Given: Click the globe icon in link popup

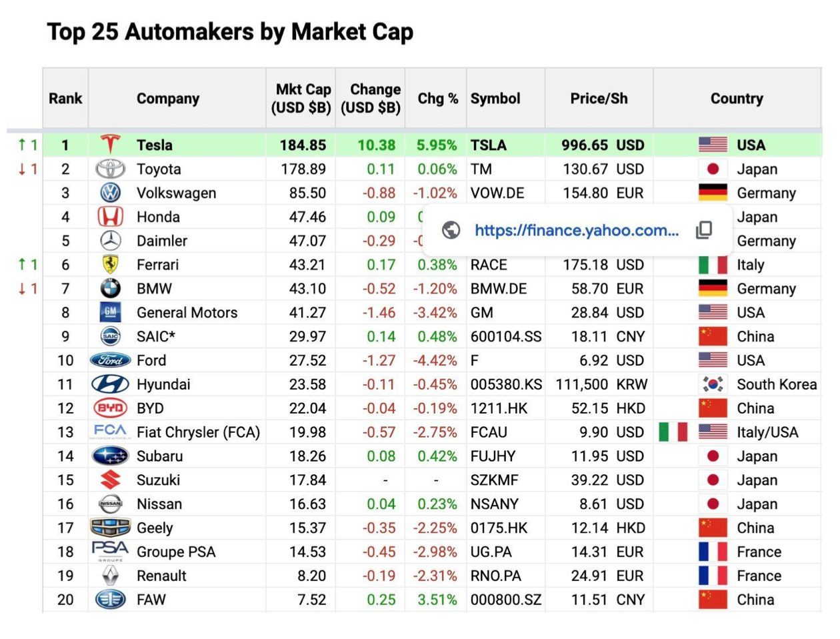Looking at the screenshot, I should 451,230.
